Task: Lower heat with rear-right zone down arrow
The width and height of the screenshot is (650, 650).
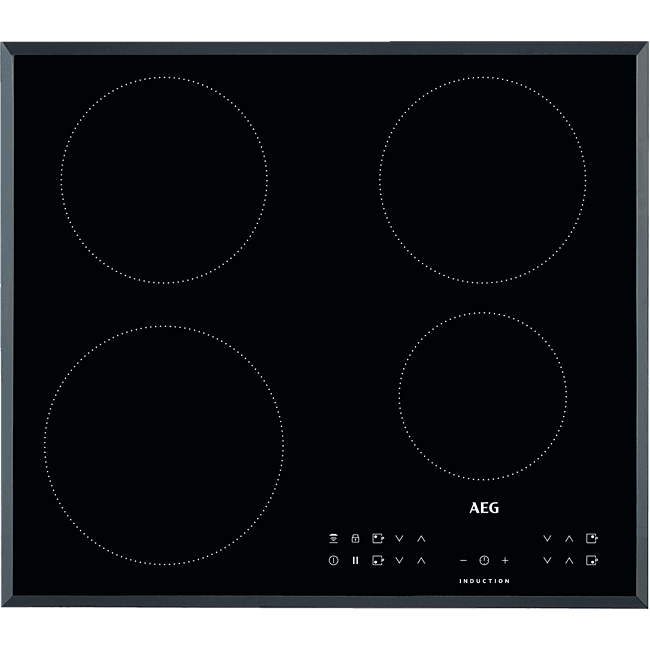Action: click(x=547, y=538)
